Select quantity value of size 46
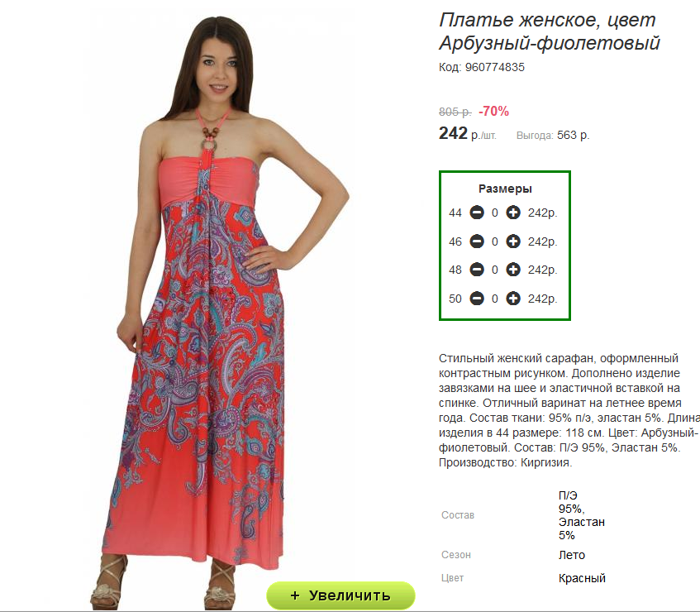 click(x=495, y=241)
